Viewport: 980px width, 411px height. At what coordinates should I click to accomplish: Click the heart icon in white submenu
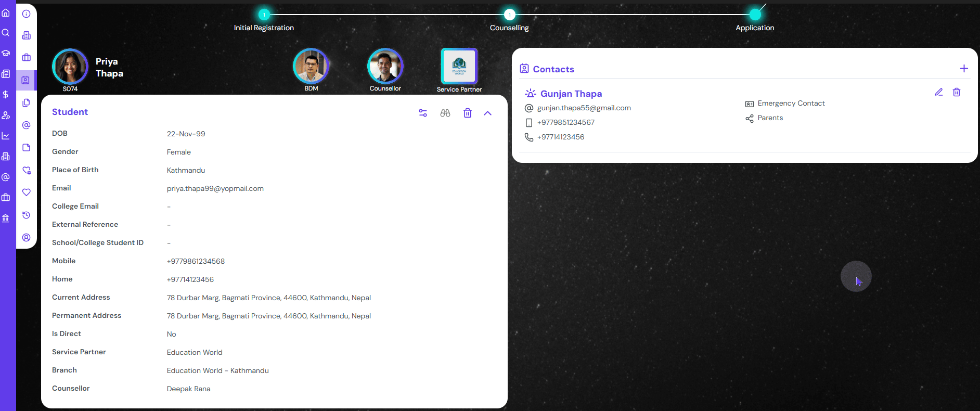(27, 192)
